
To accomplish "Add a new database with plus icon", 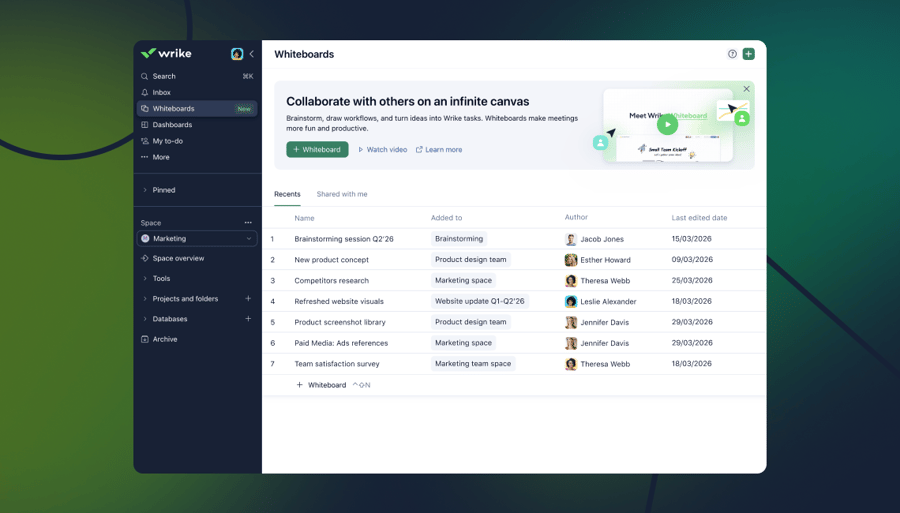I will (x=248, y=318).
